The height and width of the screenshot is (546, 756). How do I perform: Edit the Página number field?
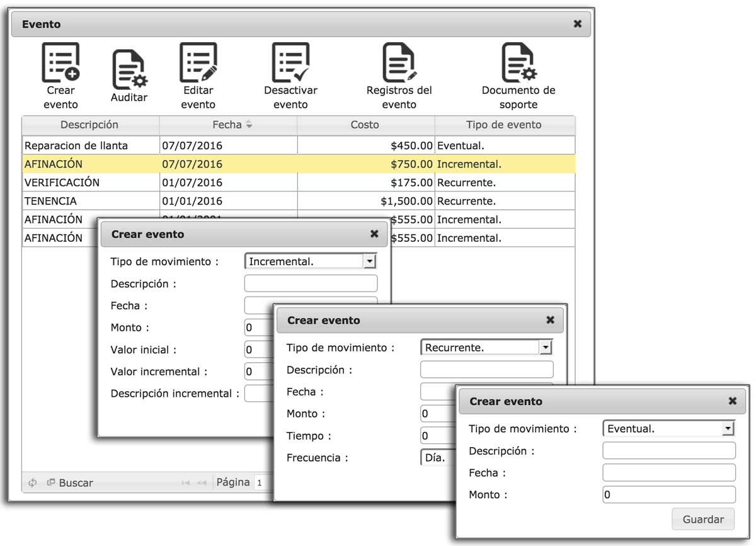tap(263, 483)
